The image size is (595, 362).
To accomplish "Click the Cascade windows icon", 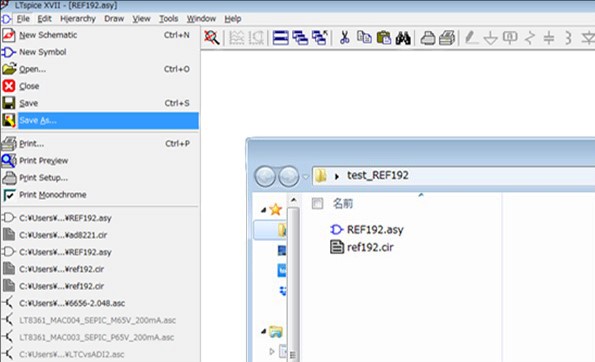I will tap(300, 38).
